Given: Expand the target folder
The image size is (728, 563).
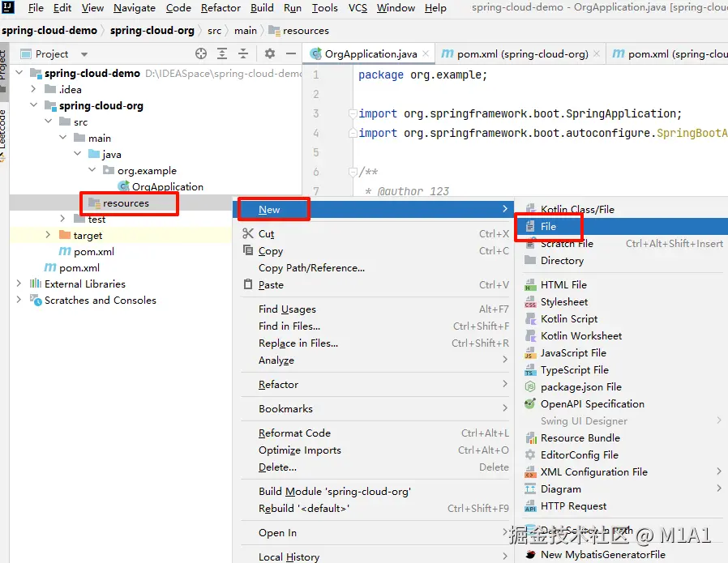Looking at the screenshot, I should point(48,235).
